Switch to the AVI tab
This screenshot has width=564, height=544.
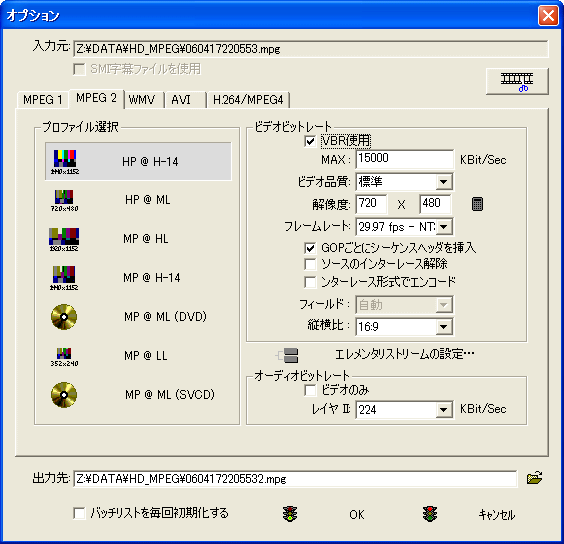coord(185,100)
